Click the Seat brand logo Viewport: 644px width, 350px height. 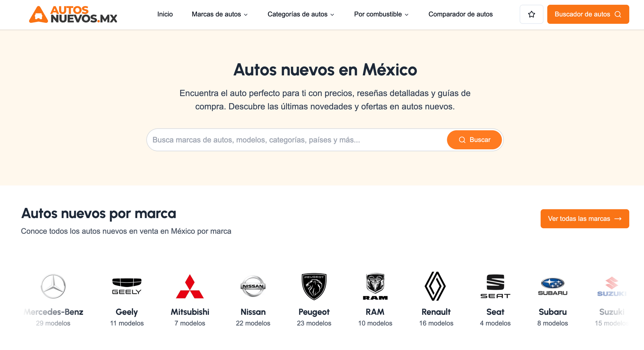(x=495, y=286)
